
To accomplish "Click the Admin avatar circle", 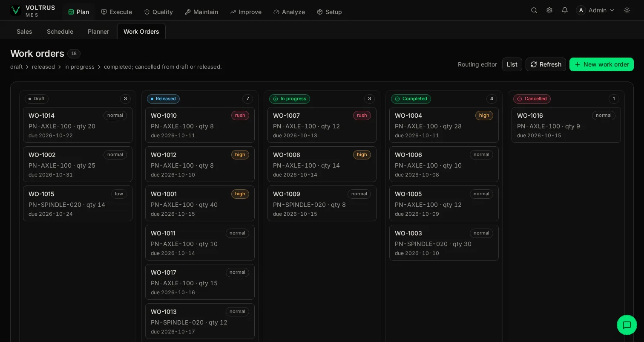I will (581, 10).
